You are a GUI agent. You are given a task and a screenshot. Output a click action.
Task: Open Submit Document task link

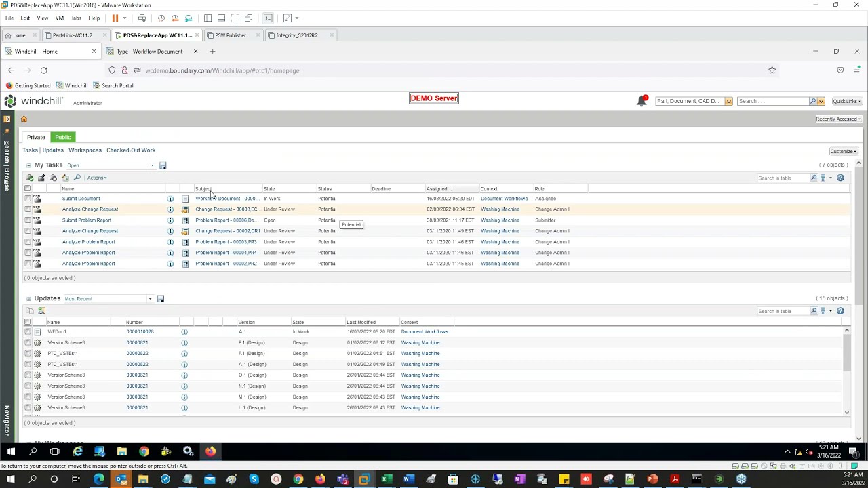81,199
